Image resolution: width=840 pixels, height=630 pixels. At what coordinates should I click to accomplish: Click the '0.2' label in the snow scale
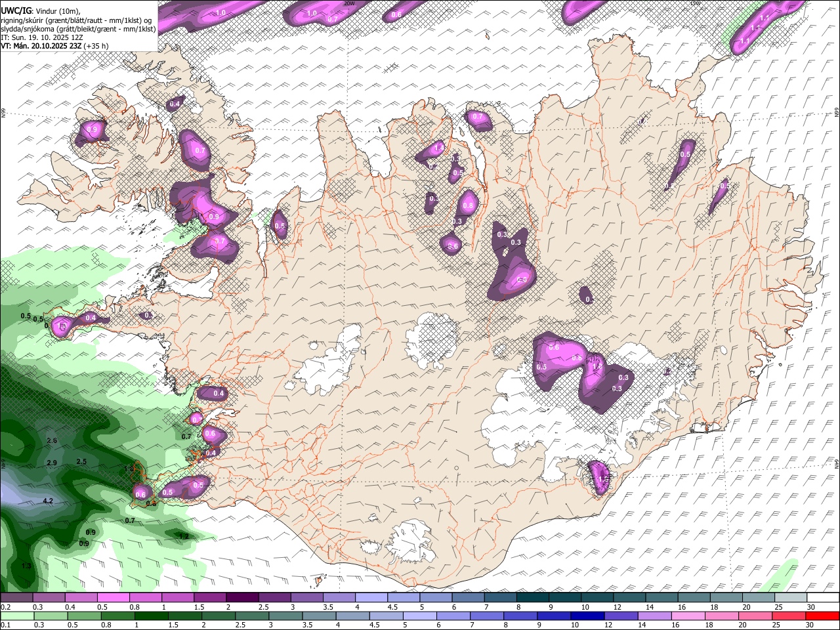point(6,607)
